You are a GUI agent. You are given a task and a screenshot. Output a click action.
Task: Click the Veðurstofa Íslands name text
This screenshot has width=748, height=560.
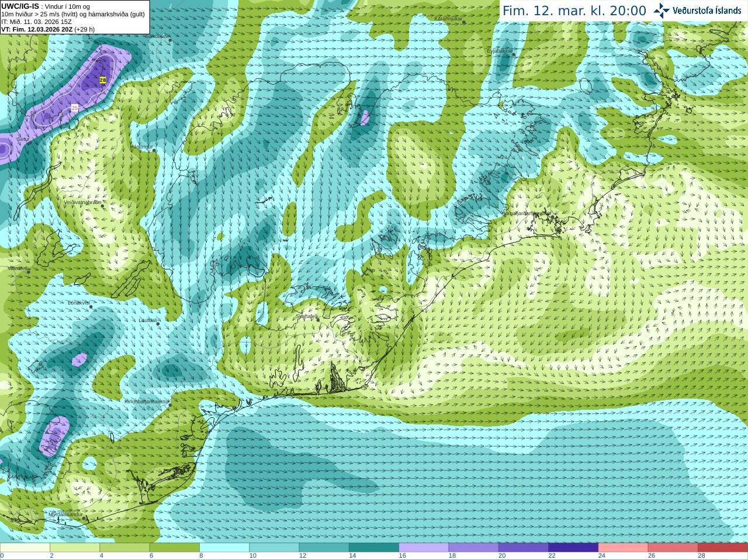707,11
